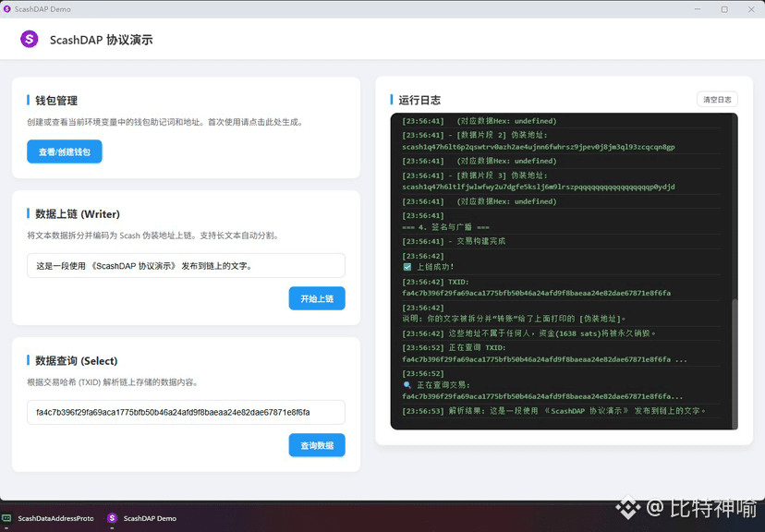Click the green check mark beside 上链成功

(x=407, y=267)
